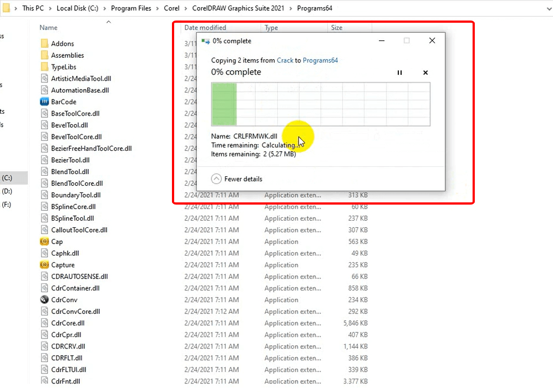The width and height of the screenshot is (553, 392).
Task: Click the CDRAUTOSENSE.dll file icon
Action: tap(44, 276)
